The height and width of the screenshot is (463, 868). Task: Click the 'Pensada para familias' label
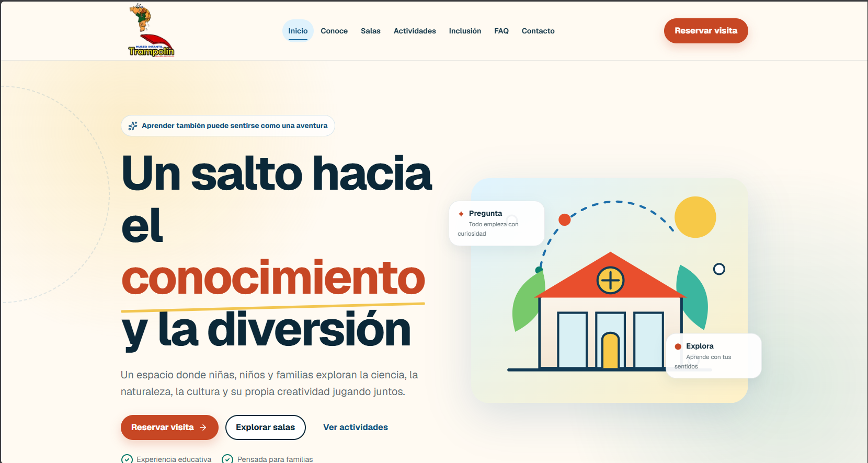pos(275,459)
